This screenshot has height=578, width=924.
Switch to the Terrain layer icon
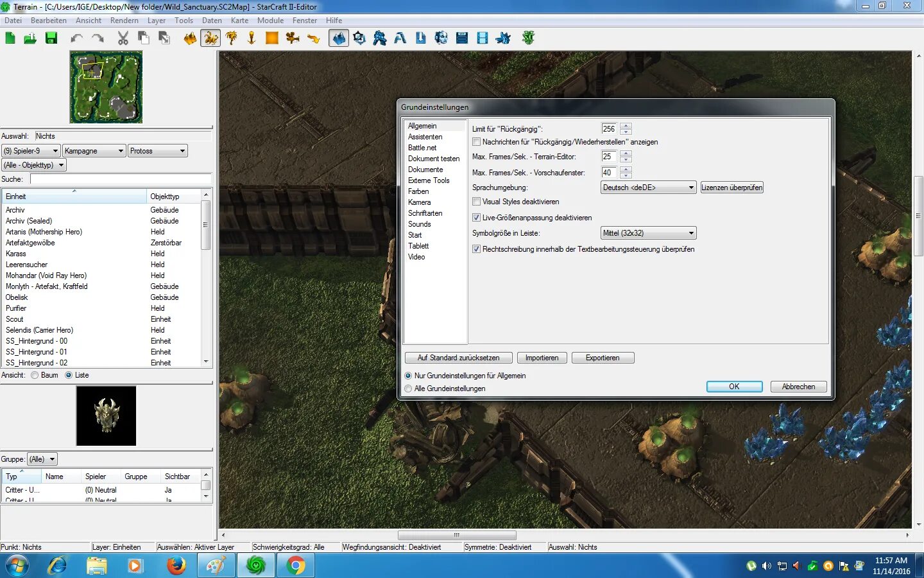[190, 39]
